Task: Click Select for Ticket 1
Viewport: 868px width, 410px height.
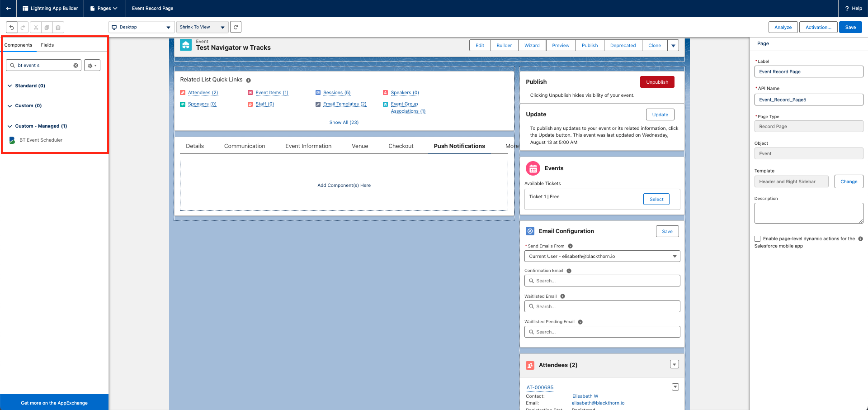Action: pyautogui.click(x=656, y=199)
